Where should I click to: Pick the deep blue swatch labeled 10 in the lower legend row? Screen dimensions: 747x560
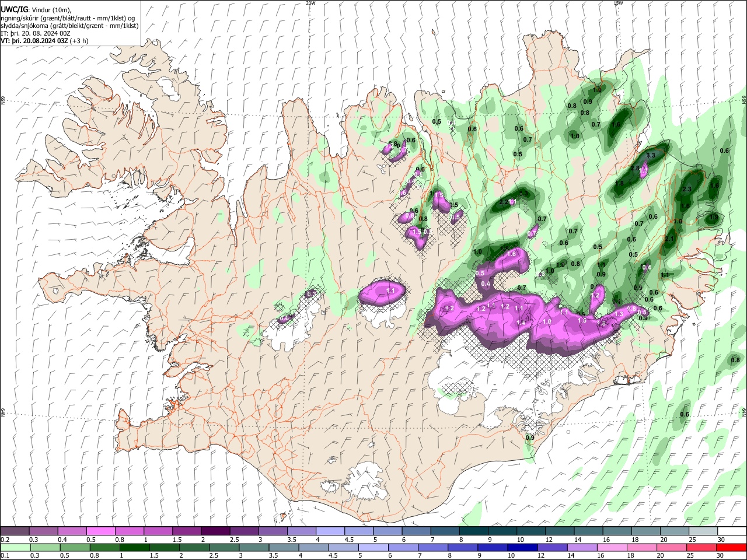click(522, 547)
